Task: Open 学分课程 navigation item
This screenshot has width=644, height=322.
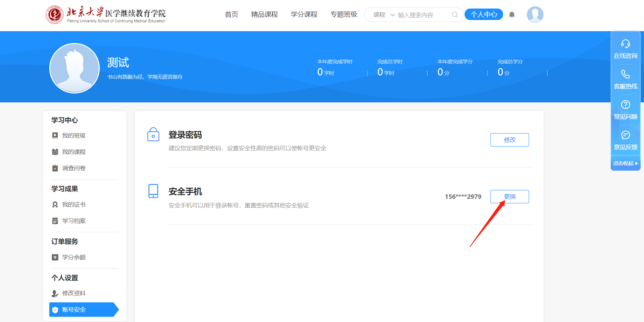Action: [x=304, y=14]
